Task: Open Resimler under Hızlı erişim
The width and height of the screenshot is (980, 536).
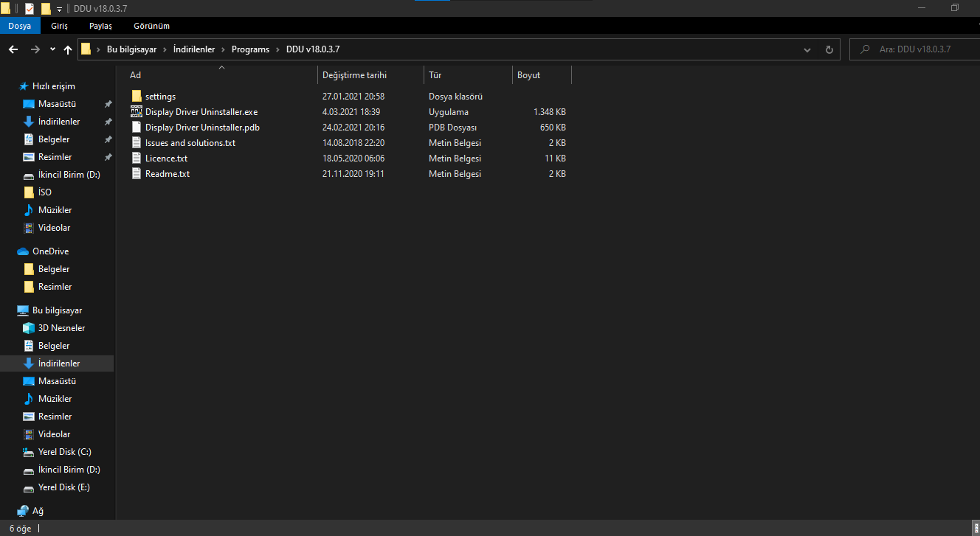Action: point(55,157)
